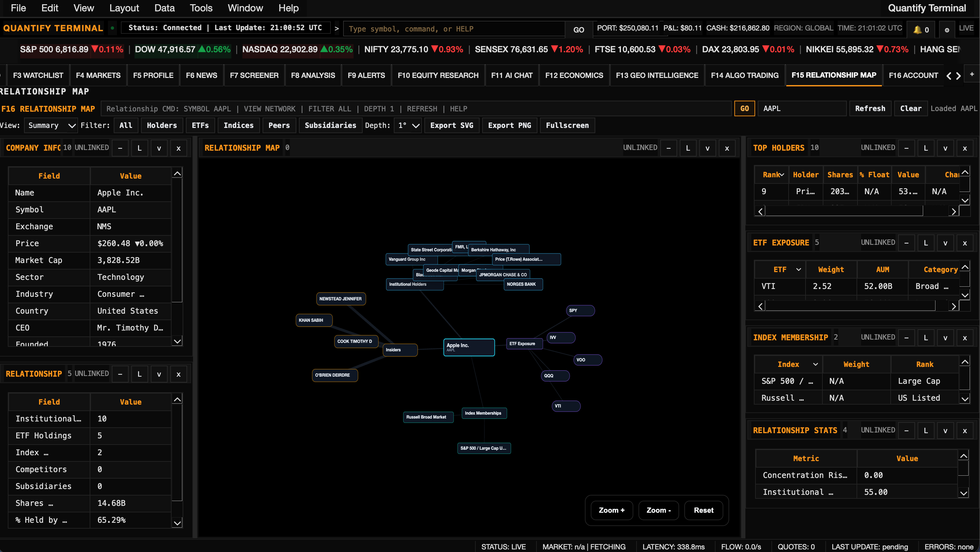Open the Tools menu

(201, 8)
